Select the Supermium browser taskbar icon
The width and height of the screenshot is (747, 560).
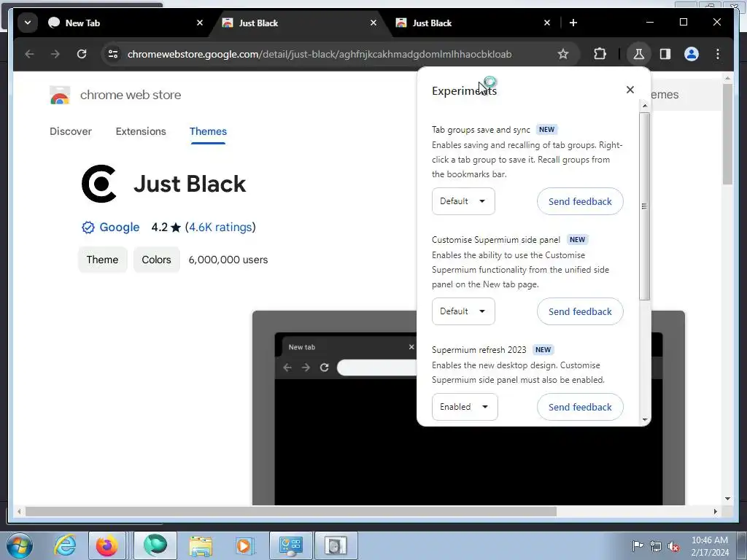(155, 545)
